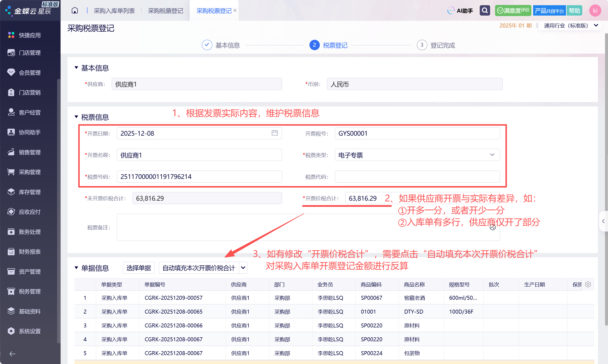Open the 通用行业（标准版） dropdown
Image resolution: width=608 pixels, height=364 pixels.
(571, 25)
